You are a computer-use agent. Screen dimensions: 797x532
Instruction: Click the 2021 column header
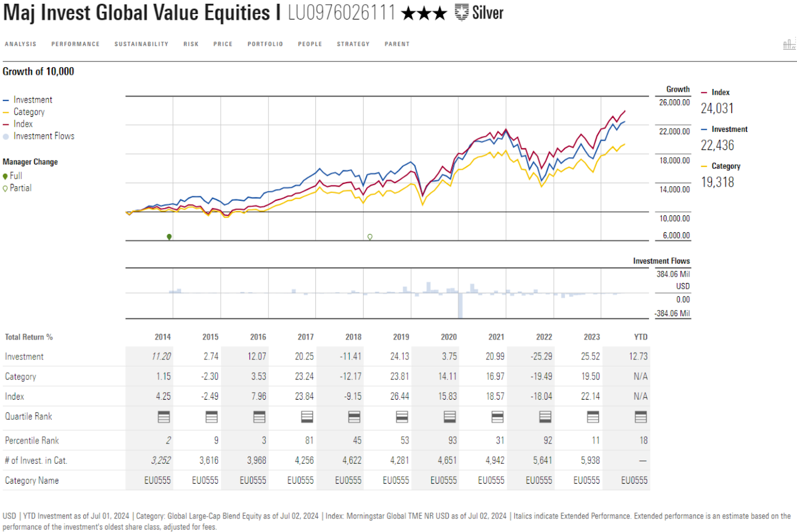(496, 337)
